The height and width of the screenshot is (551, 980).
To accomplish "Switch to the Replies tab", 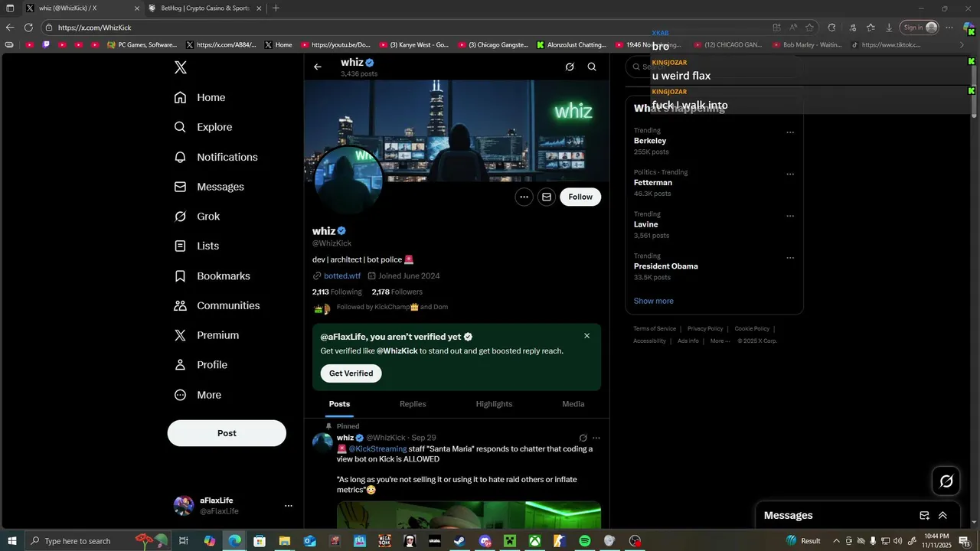I will (x=413, y=404).
